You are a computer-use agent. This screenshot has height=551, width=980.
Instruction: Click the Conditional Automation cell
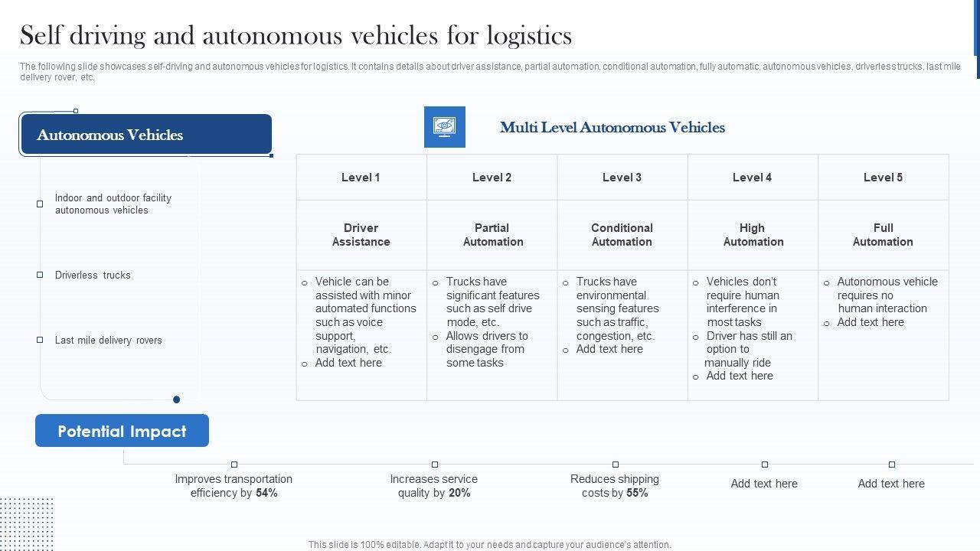(622, 235)
